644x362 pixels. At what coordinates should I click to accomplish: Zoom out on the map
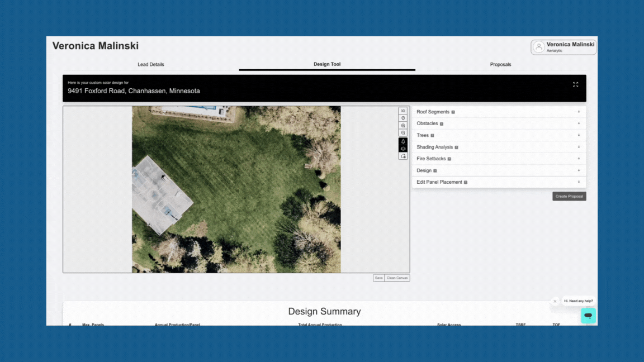(x=403, y=133)
